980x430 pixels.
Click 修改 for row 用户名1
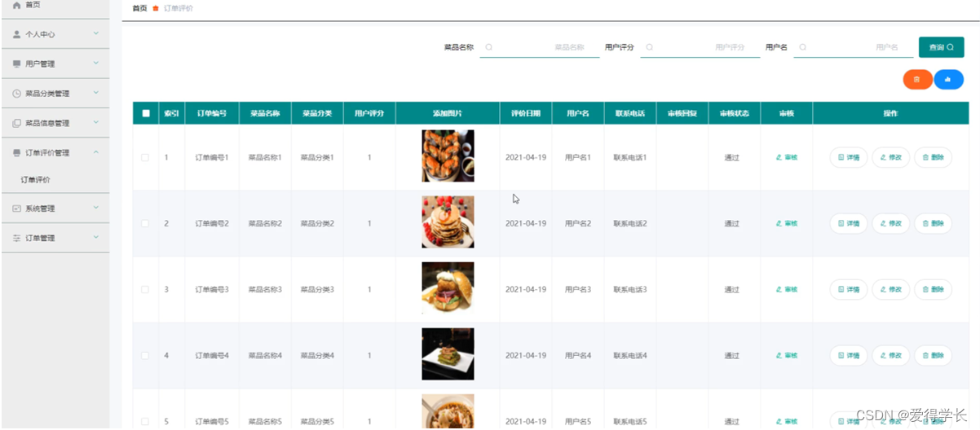coord(891,157)
